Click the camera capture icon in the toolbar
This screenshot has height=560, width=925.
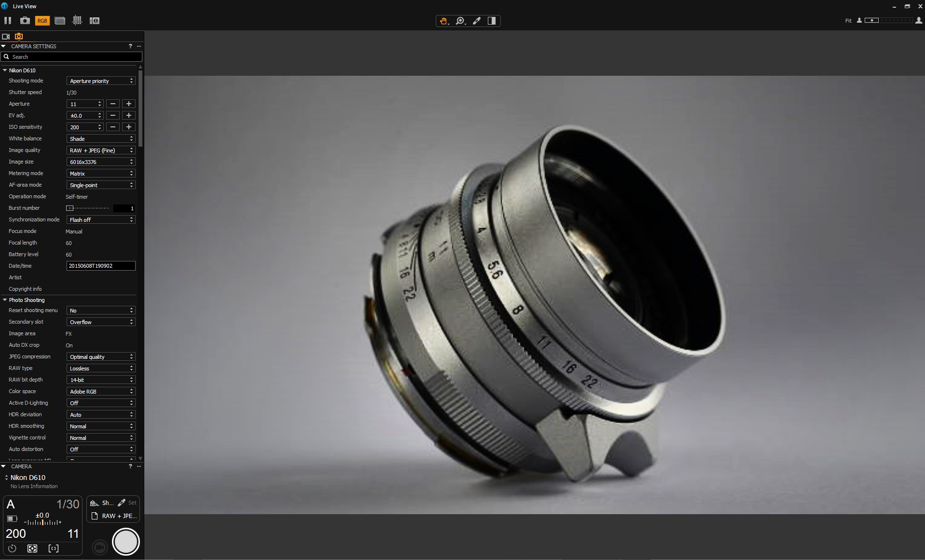coord(24,21)
